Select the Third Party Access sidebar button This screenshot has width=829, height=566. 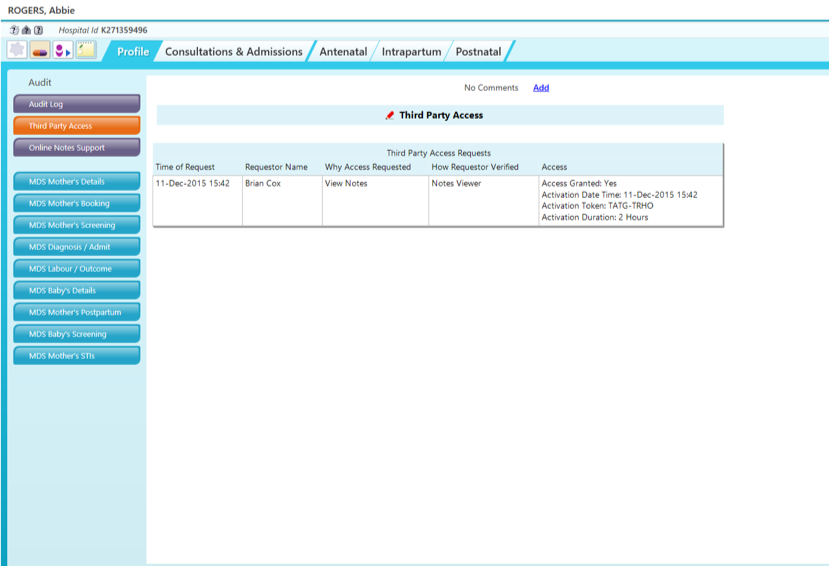pos(77,126)
